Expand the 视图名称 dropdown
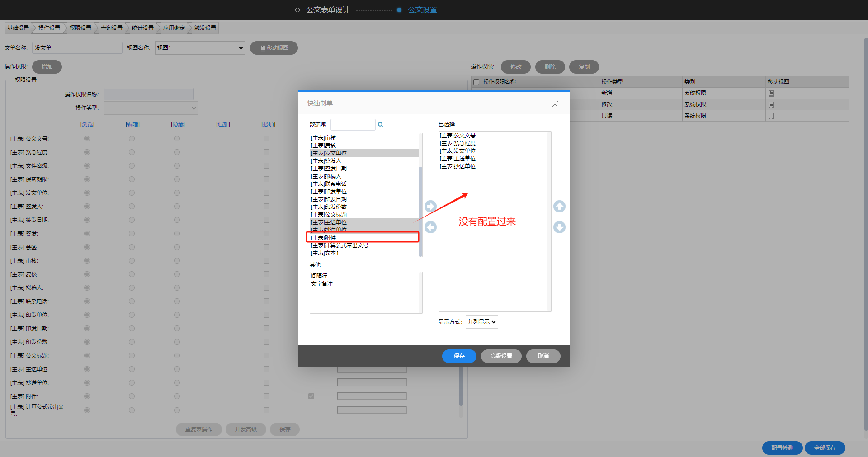Viewport: 868px width, 457px height. pos(200,48)
